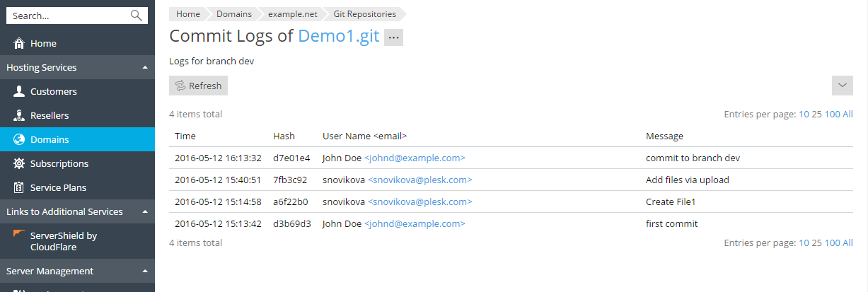868x292 pixels.
Task: Type in the Search input field
Action: [x=67, y=16]
